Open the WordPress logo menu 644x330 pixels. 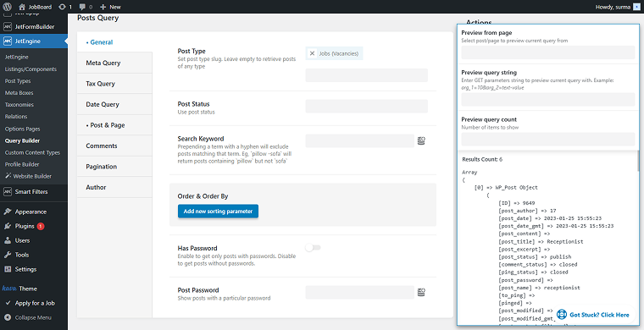coord(7,7)
